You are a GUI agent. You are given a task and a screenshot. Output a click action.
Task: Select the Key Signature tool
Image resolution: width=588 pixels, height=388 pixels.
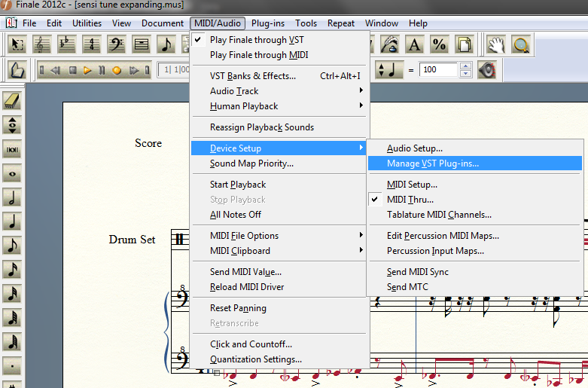click(67, 45)
